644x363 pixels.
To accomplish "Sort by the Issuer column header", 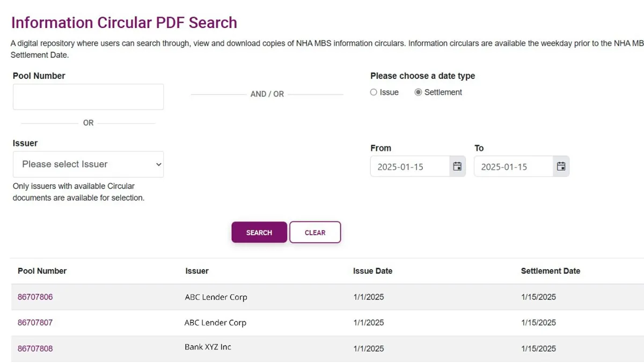I will [197, 271].
